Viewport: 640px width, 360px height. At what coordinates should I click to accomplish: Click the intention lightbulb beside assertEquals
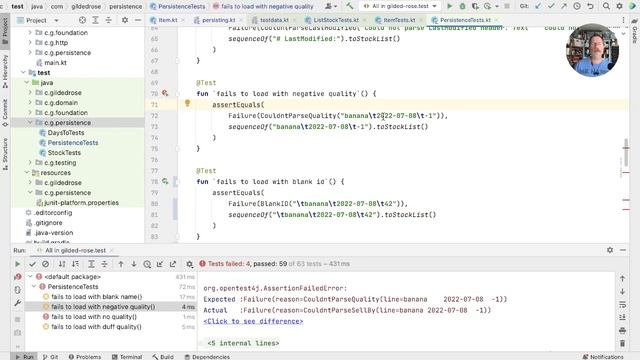pos(187,103)
